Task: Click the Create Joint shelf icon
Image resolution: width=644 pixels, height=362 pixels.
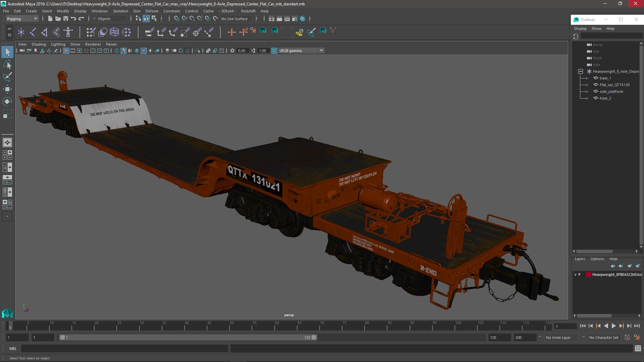Action: pyautogui.click(x=33, y=32)
